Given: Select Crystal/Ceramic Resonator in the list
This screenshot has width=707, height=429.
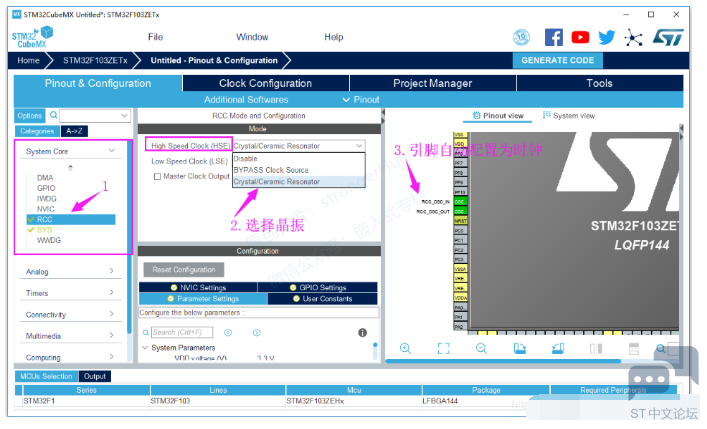Looking at the screenshot, I should coord(298,181).
